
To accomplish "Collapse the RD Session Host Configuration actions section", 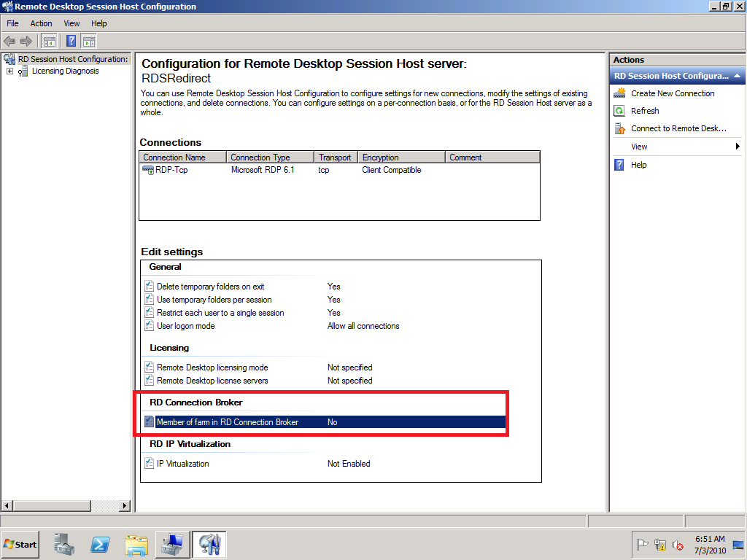I will pyautogui.click(x=737, y=76).
